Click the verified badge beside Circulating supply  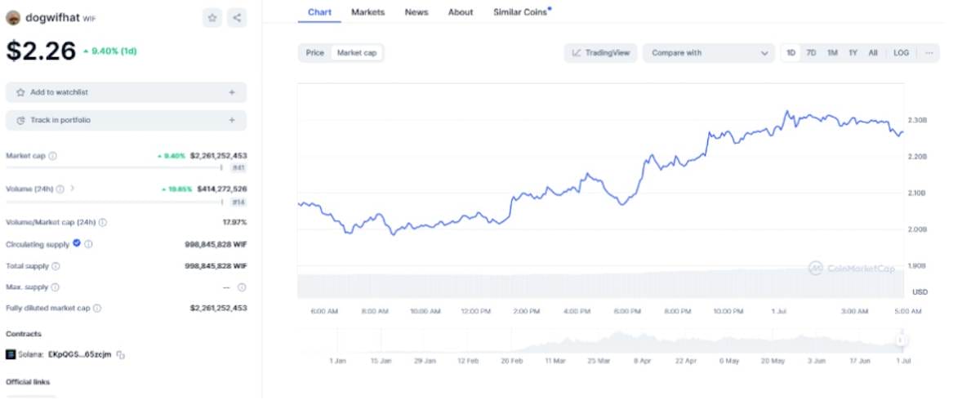pyautogui.click(x=77, y=243)
